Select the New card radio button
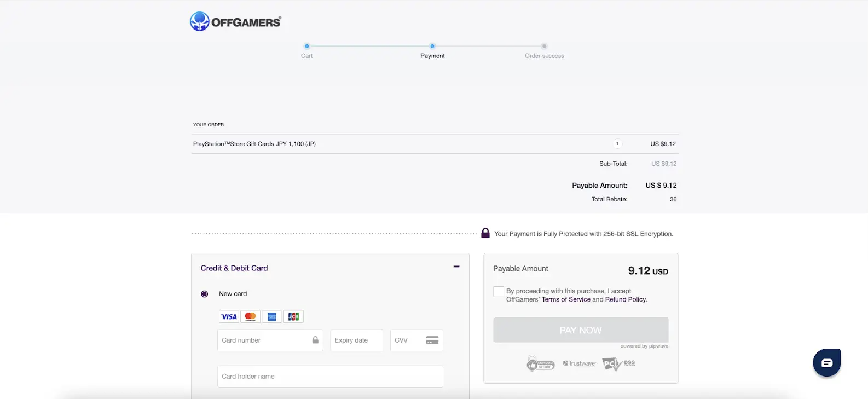The image size is (868, 399). (x=205, y=294)
